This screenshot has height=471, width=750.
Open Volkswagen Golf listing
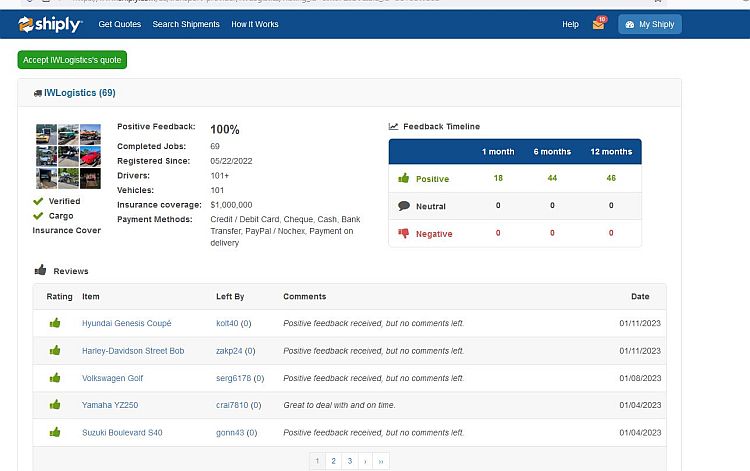112,378
